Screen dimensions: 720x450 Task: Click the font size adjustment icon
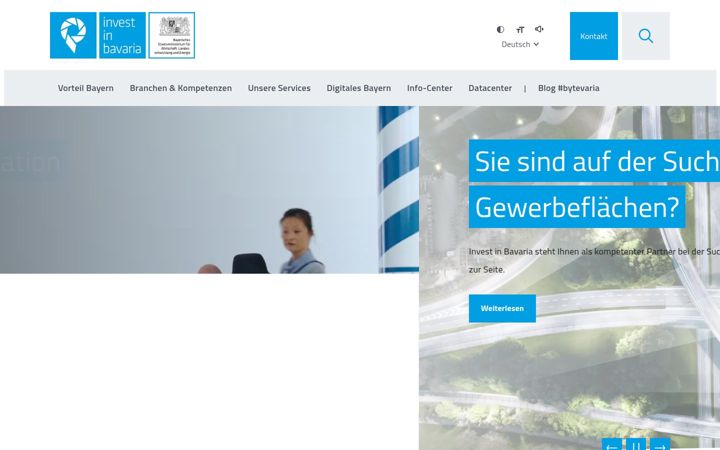coord(520,30)
